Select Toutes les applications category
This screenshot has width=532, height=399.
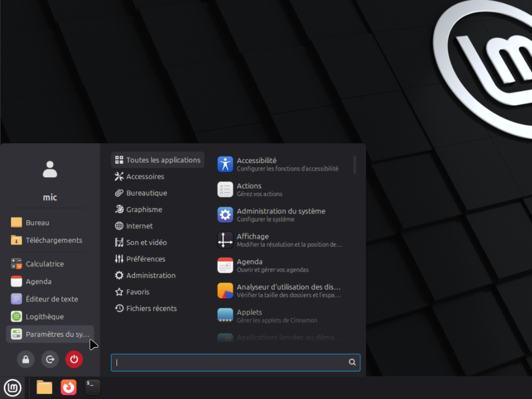158,160
